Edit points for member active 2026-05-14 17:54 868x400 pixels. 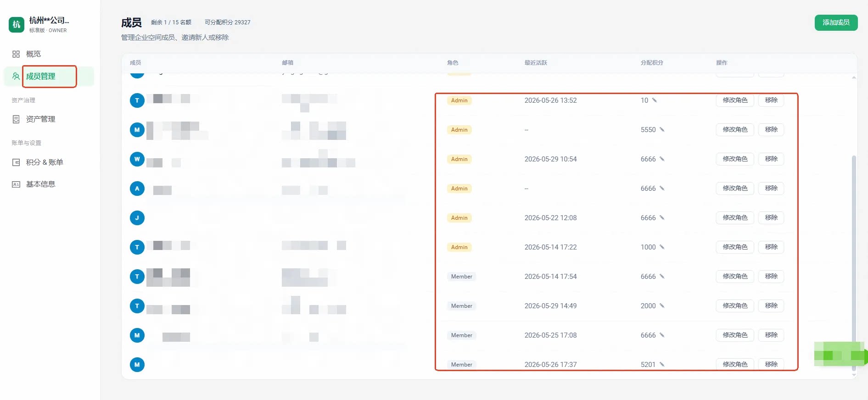pyautogui.click(x=662, y=276)
